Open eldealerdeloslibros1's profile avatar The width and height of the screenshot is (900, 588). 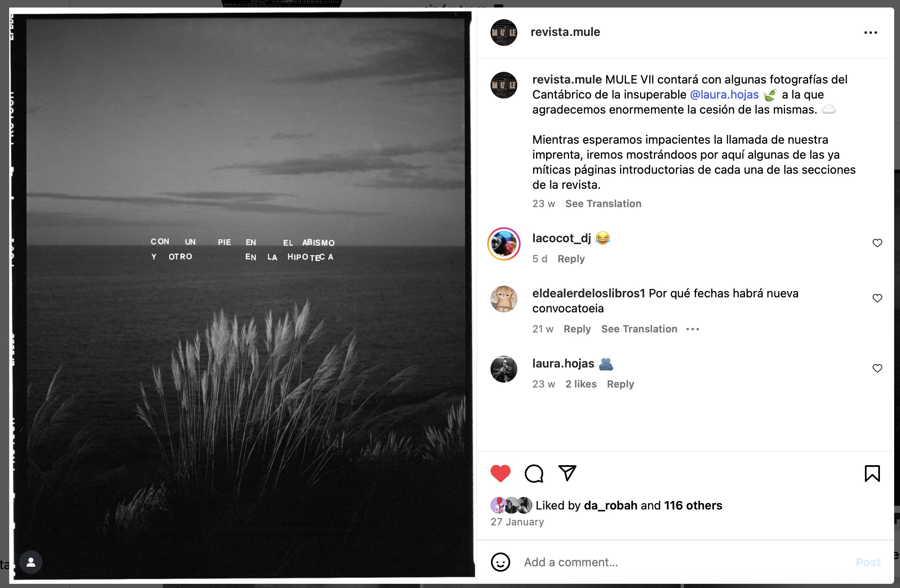pos(503,299)
